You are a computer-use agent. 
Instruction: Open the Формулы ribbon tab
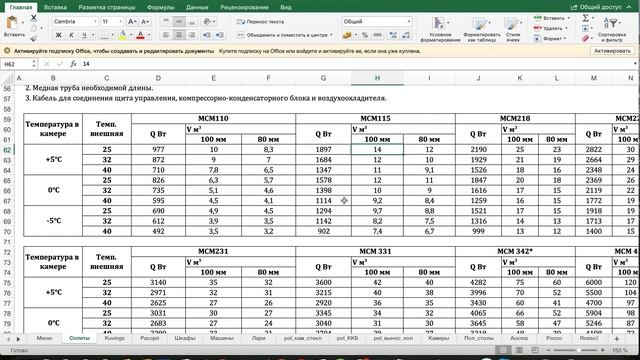pos(160,7)
